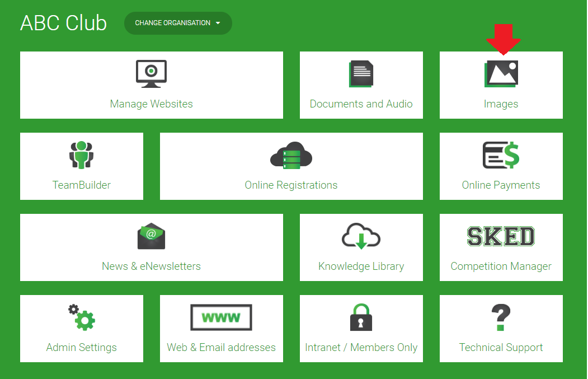Select the Images picture icon
The image size is (588, 379).
[x=501, y=73]
